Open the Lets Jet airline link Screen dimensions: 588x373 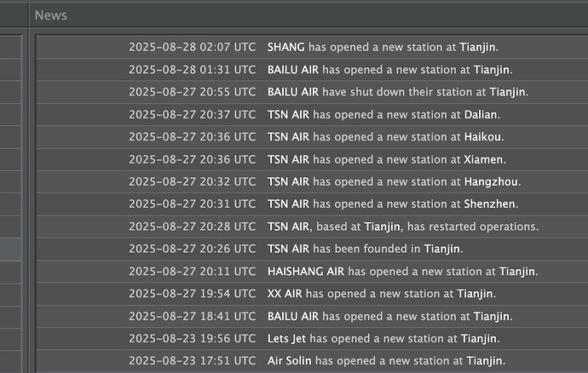click(x=287, y=339)
